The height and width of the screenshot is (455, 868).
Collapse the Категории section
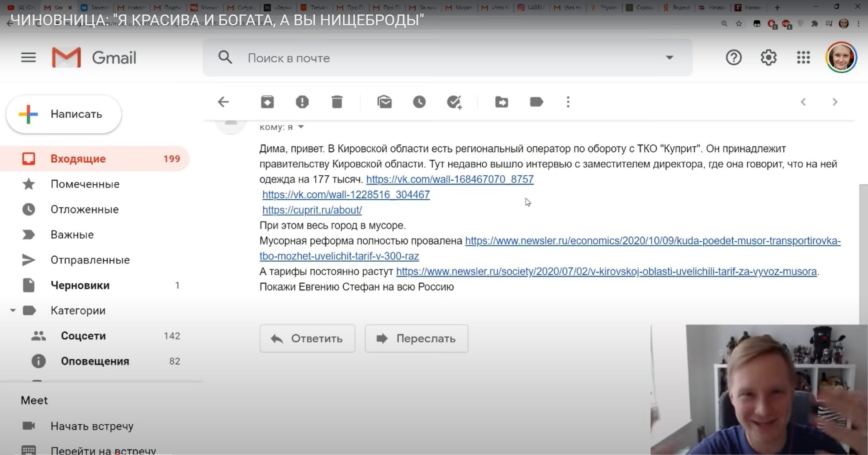13,310
